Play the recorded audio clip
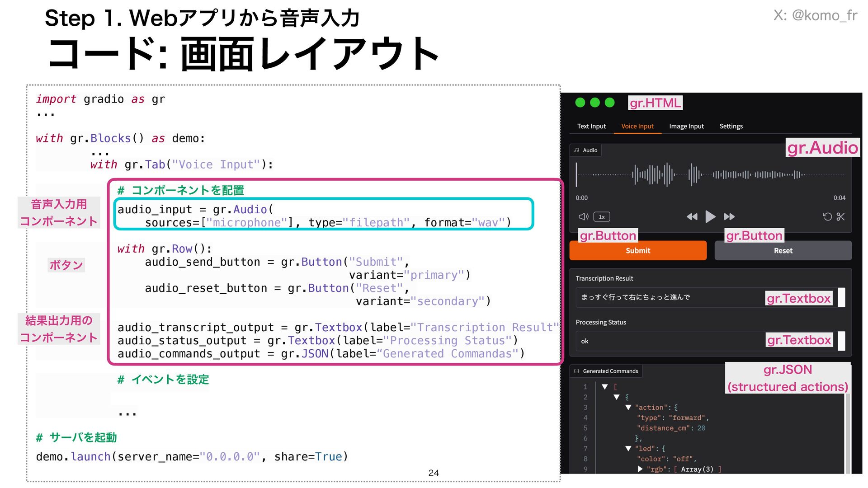Screen dimensions: 868x488 (710, 217)
